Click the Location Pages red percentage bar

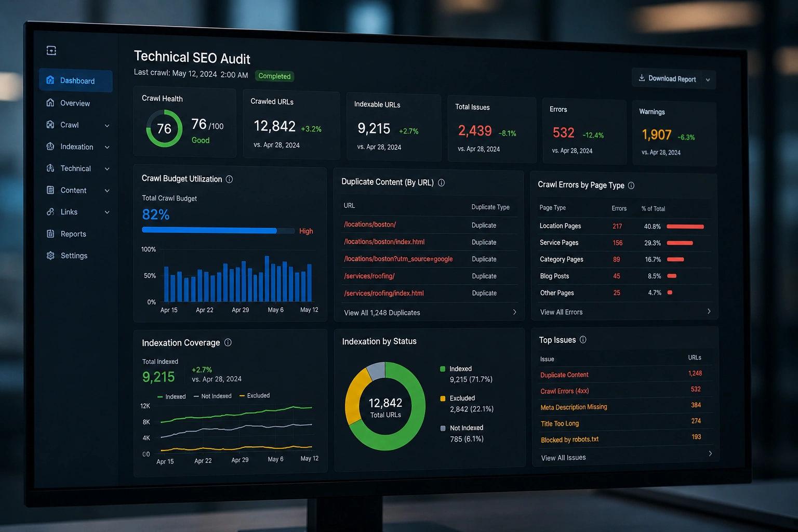[x=685, y=227]
